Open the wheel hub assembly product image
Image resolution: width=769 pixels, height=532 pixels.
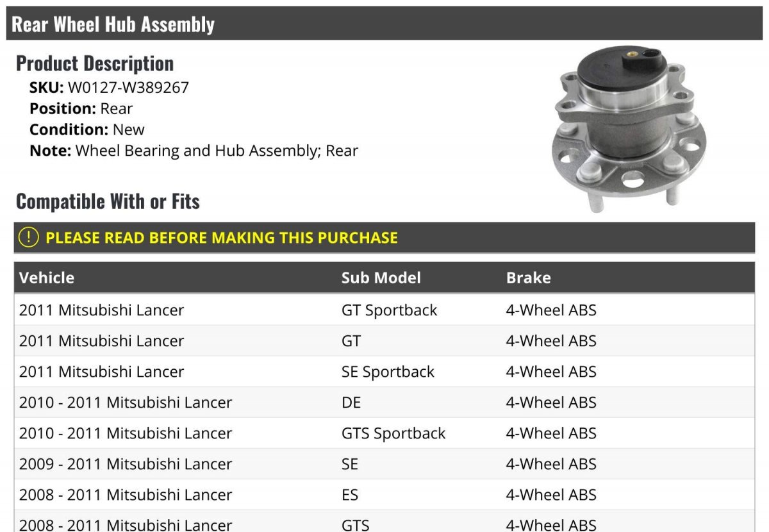(x=631, y=128)
